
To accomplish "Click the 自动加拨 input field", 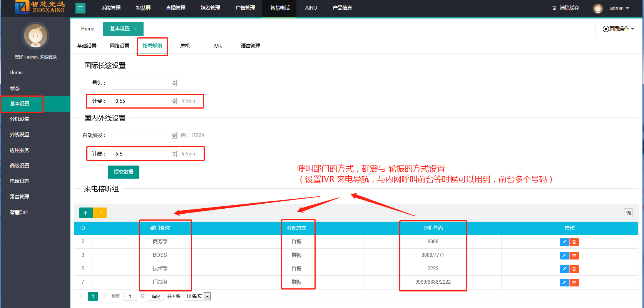I will point(141,136).
